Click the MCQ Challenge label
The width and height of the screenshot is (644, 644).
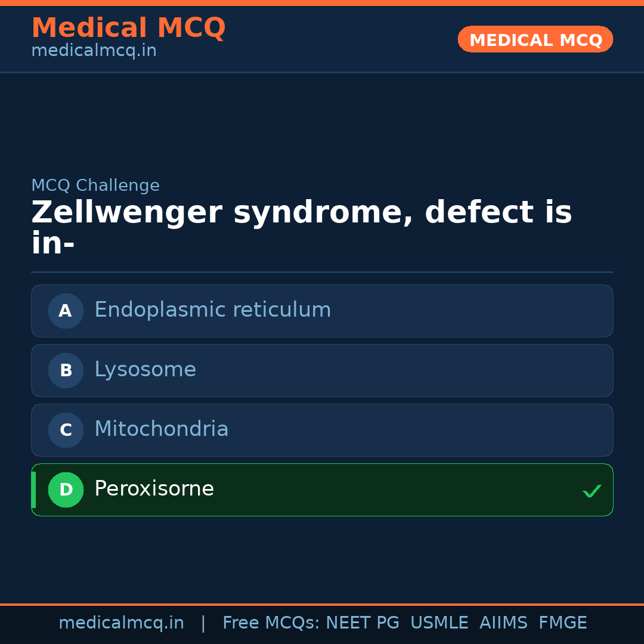point(95,185)
